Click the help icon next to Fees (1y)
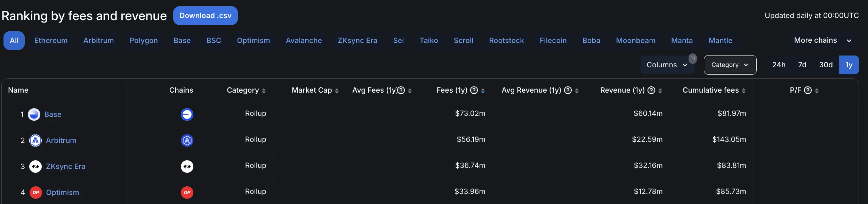 [x=474, y=91]
